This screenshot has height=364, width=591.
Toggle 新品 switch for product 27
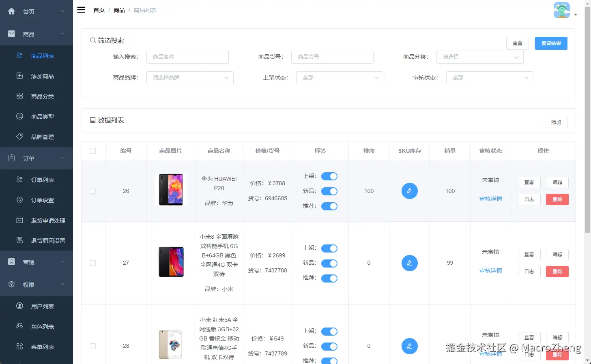point(329,263)
